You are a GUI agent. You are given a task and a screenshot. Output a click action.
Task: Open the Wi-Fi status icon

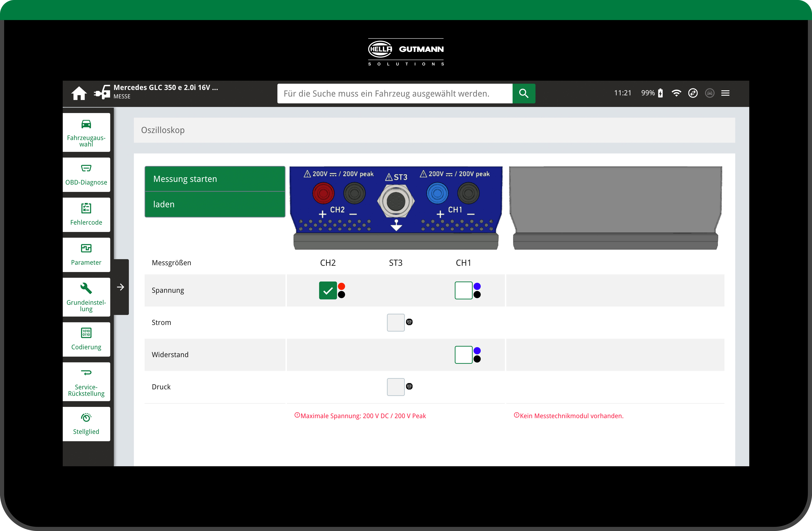[x=676, y=93]
